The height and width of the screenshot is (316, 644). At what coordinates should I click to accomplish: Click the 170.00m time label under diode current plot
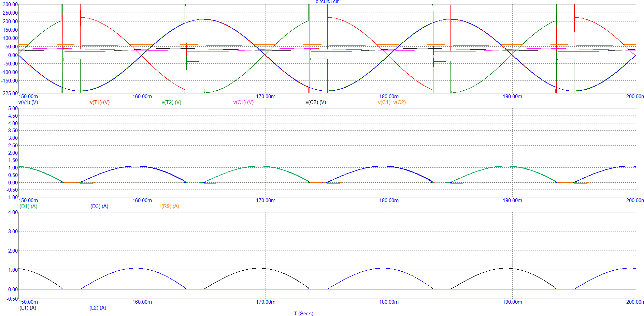(x=266, y=200)
